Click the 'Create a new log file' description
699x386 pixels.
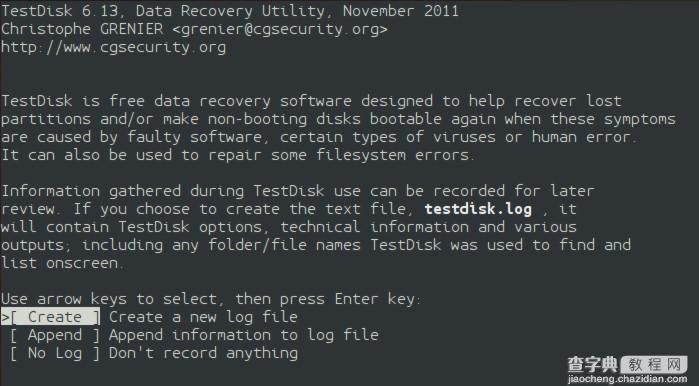pyautogui.click(x=203, y=317)
